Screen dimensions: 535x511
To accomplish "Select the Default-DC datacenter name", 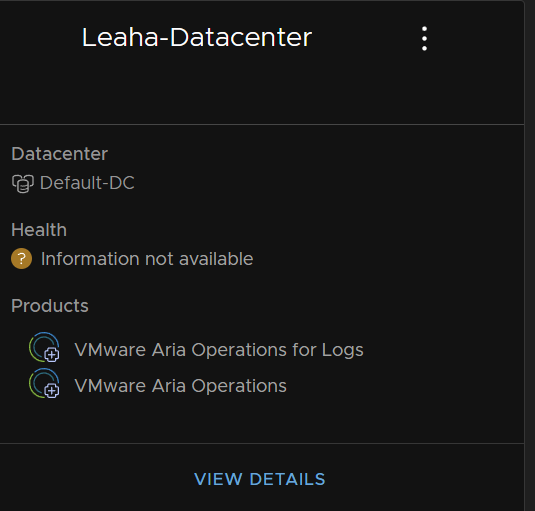I will click(x=87, y=183).
